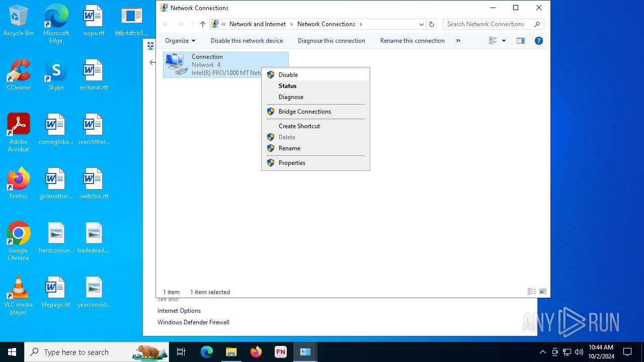Viewport: 644px width, 362px height.
Task: Click Network Connections breadcrumb
Action: (x=326, y=24)
